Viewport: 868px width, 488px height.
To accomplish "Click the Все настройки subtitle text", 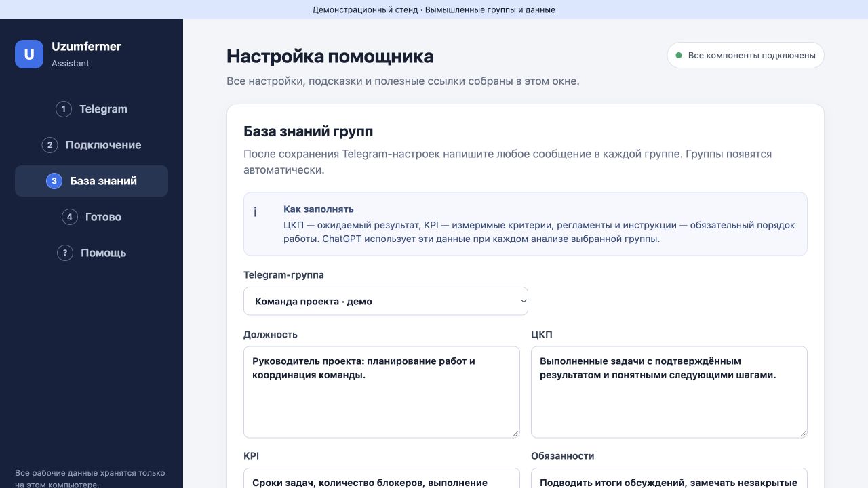I will pos(403,81).
